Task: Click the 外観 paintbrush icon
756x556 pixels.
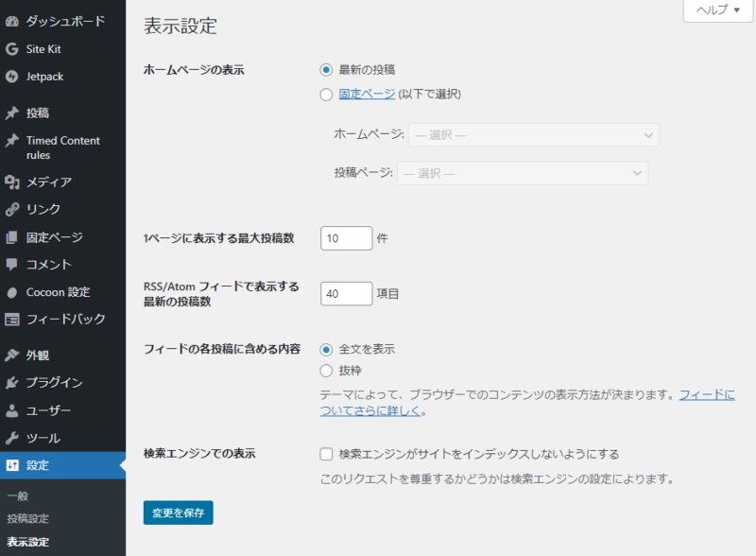Action: [12, 356]
